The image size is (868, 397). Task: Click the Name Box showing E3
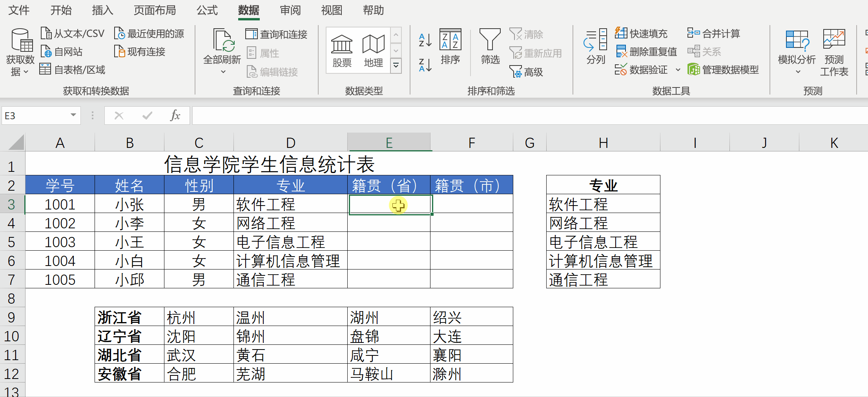click(35, 116)
